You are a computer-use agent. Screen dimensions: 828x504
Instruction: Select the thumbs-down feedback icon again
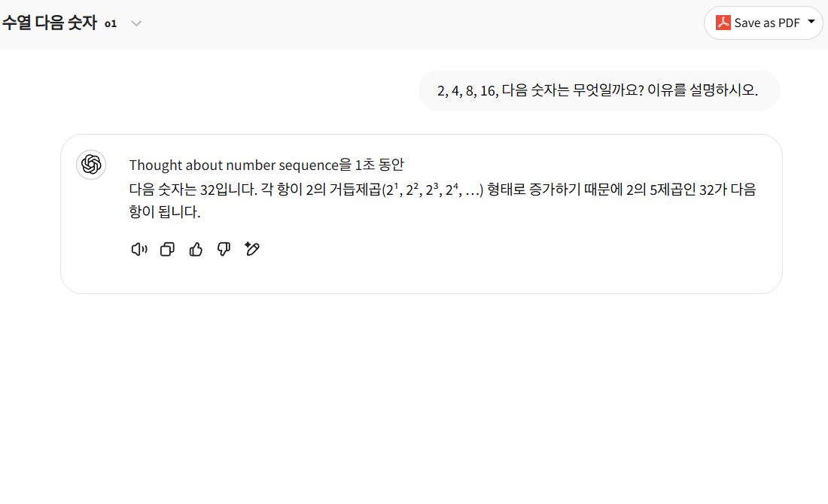click(x=224, y=249)
